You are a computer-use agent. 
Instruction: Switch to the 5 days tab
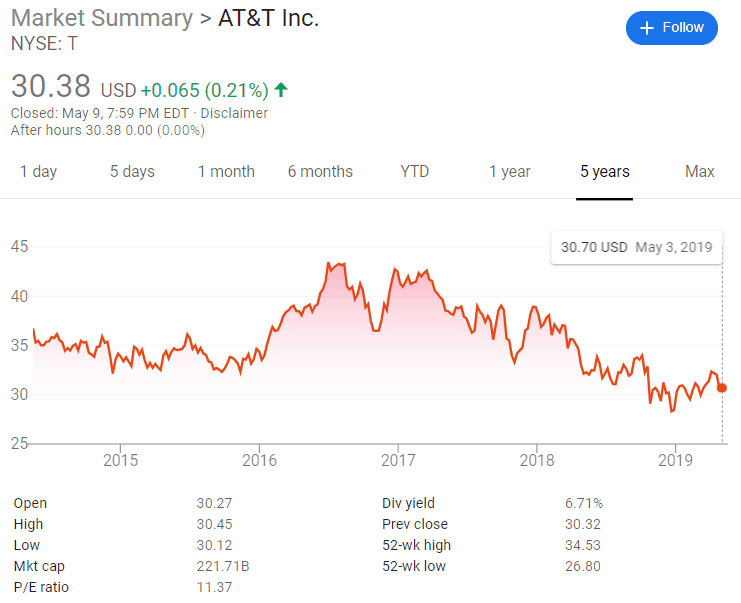[132, 172]
